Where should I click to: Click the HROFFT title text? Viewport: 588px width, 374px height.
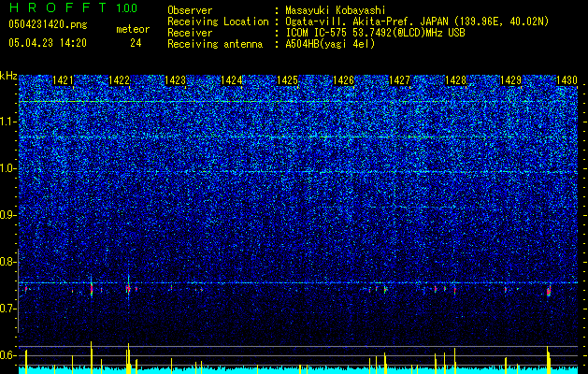tap(58, 7)
